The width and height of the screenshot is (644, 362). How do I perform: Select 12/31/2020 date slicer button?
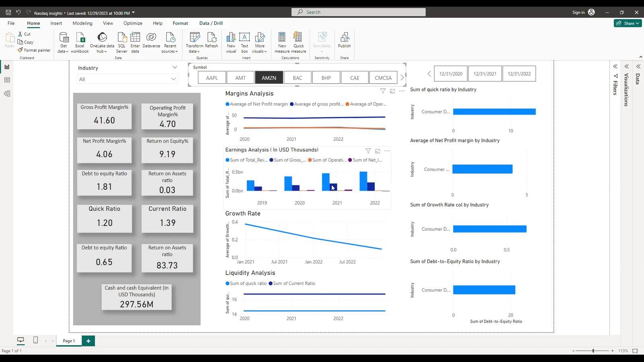[x=451, y=74]
